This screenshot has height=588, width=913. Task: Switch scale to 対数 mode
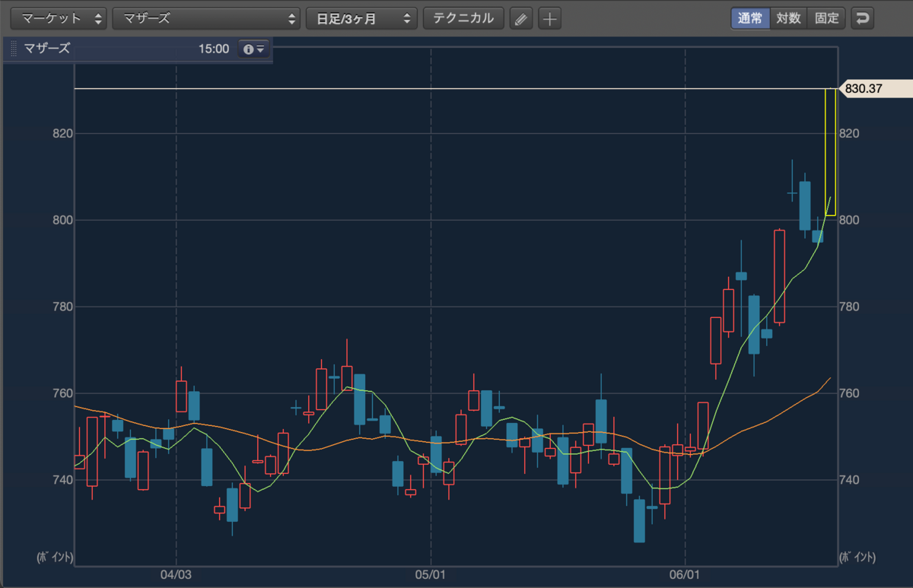coord(789,18)
